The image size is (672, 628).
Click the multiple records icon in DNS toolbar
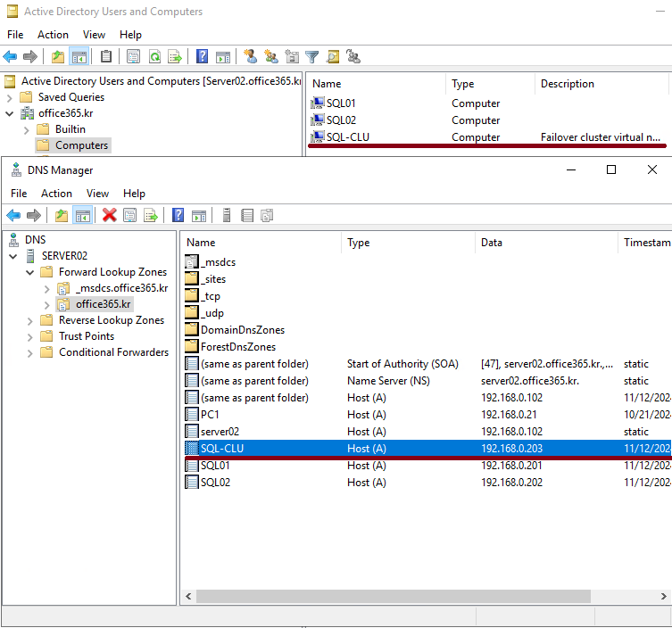(267, 216)
